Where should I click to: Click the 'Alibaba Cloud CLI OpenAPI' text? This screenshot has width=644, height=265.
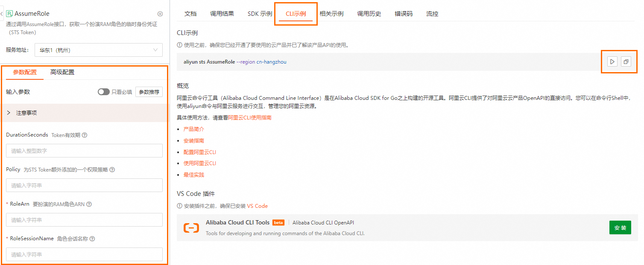point(323,222)
